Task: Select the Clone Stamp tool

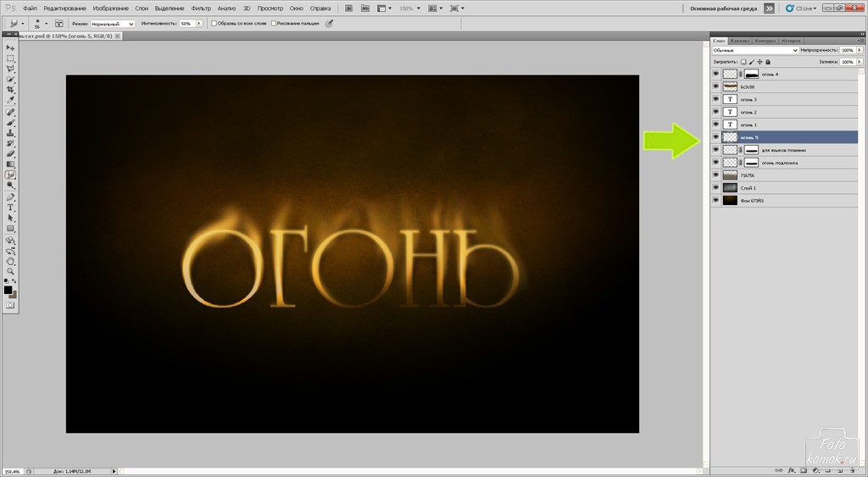Action: pyautogui.click(x=10, y=133)
